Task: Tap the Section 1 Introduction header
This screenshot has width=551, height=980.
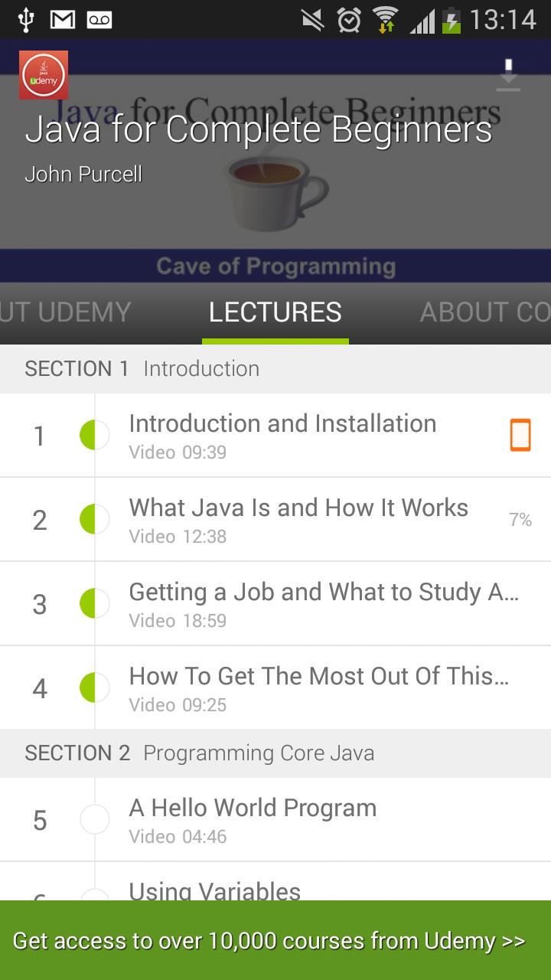Action: pyautogui.click(x=275, y=369)
